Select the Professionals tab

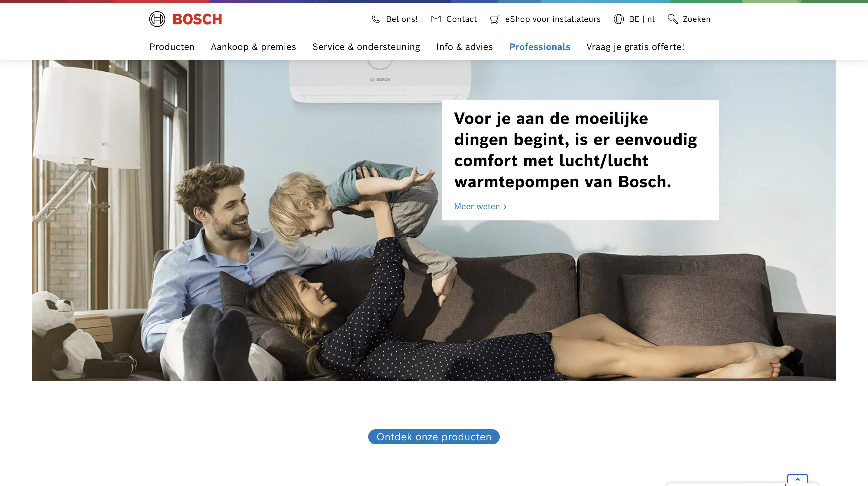540,47
